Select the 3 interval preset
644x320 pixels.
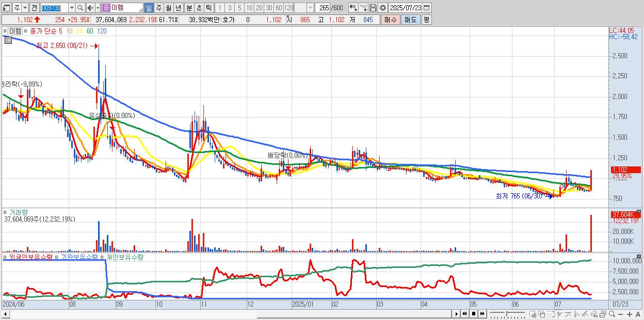[229, 8]
